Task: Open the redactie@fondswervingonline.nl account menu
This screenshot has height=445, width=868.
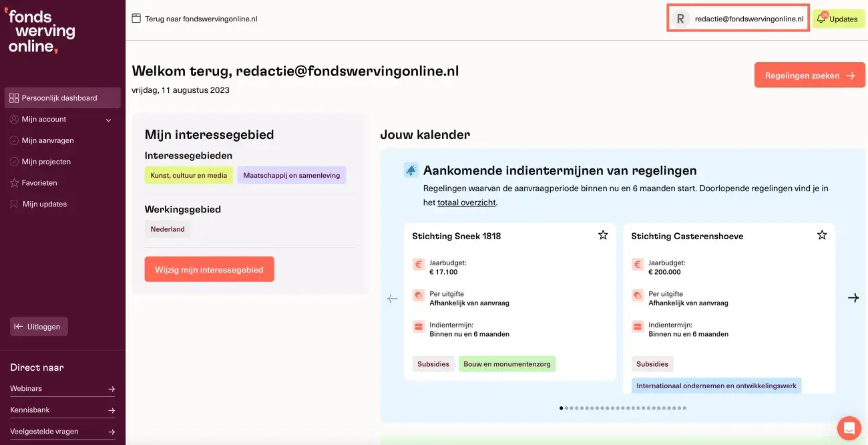Action: point(738,19)
